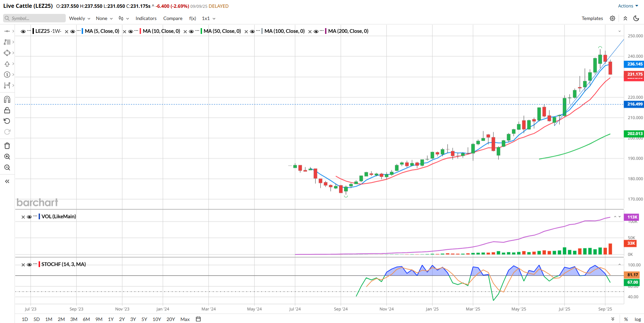Click the lock drawings icon
The image size is (644, 323).
pos(7,110)
